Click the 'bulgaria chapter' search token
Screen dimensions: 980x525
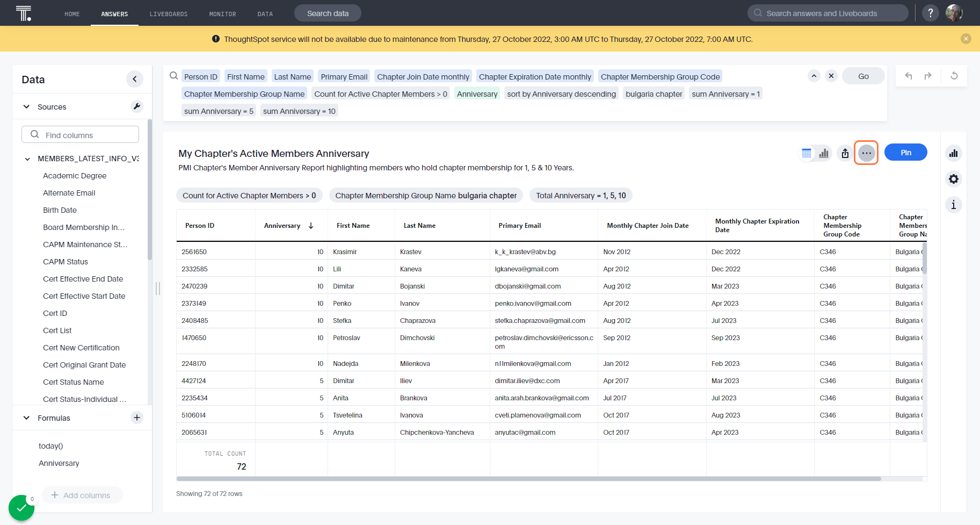pos(654,94)
